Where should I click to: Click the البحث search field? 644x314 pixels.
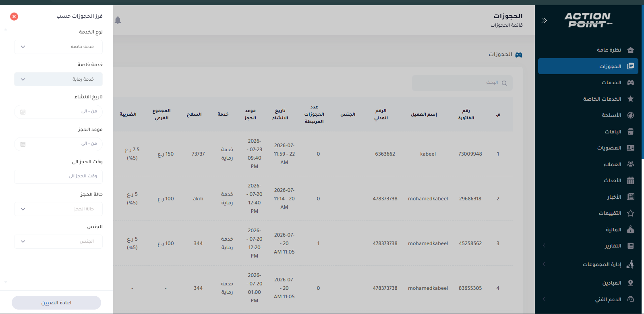(x=462, y=83)
